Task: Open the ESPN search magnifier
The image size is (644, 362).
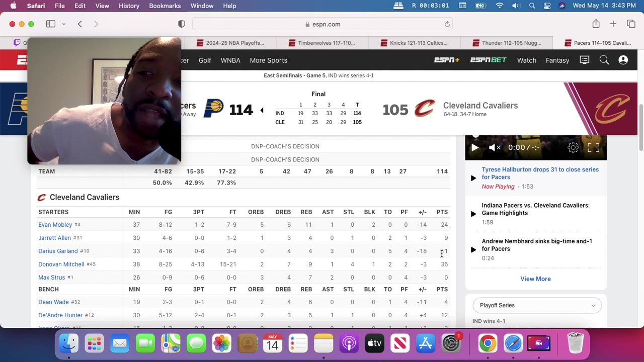Action: coord(604,60)
